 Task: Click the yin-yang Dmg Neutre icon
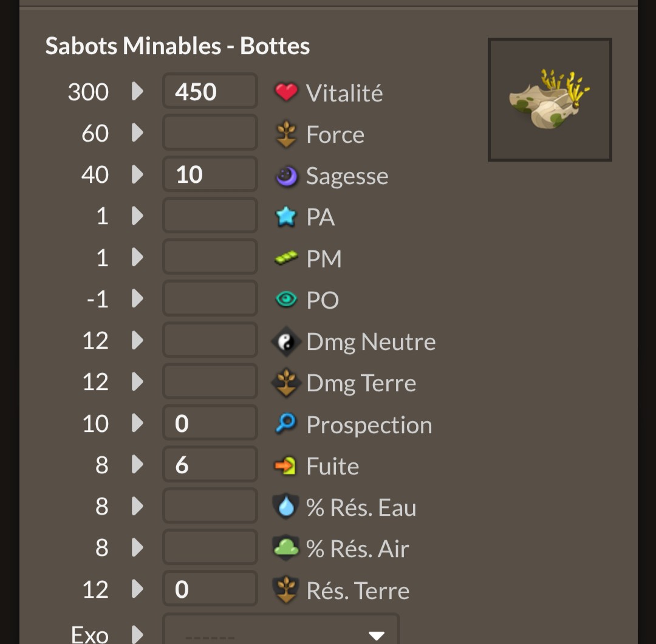286,341
